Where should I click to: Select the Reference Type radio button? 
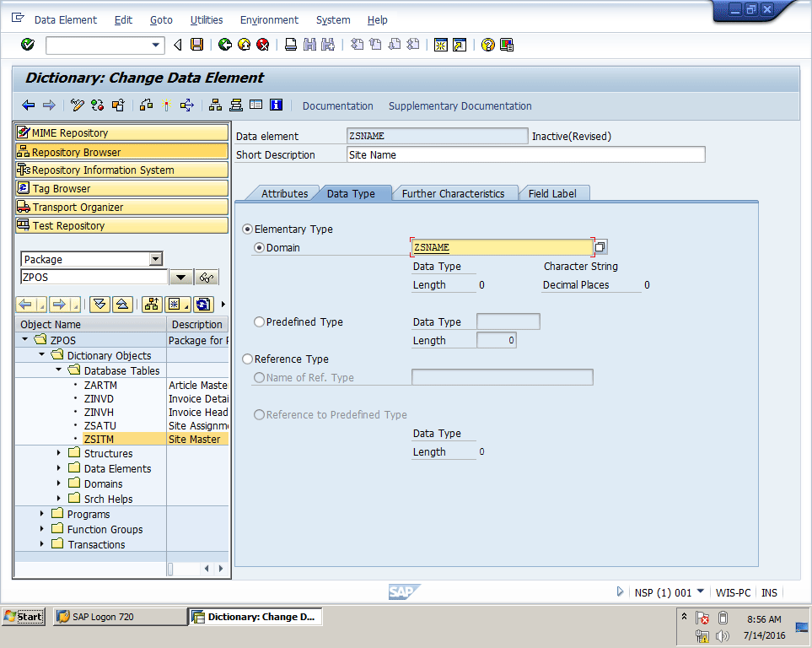(x=248, y=359)
